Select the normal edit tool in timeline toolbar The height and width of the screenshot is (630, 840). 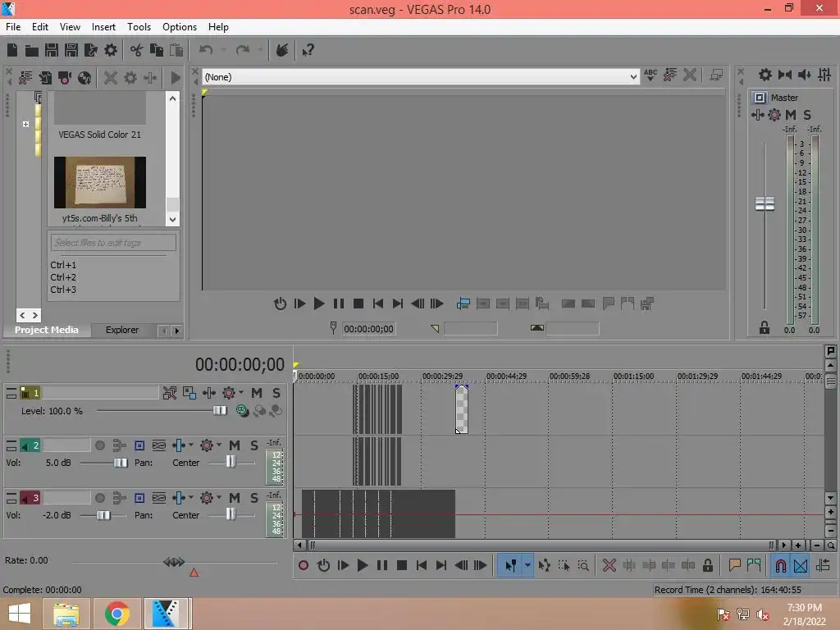pos(510,565)
